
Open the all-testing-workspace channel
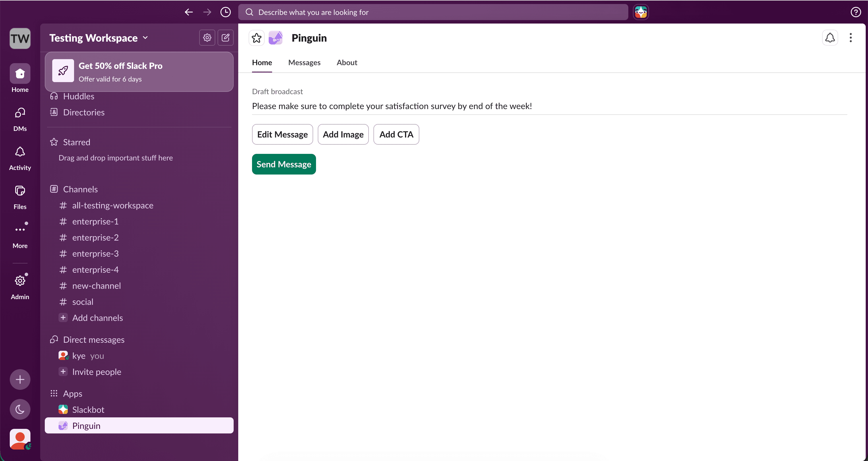pos(139,205)
